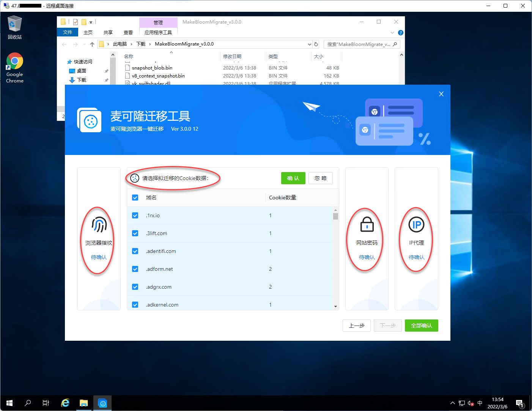Switch to the 共享 ribbon tab
The image size is (532, 411).
pos(108,33)
